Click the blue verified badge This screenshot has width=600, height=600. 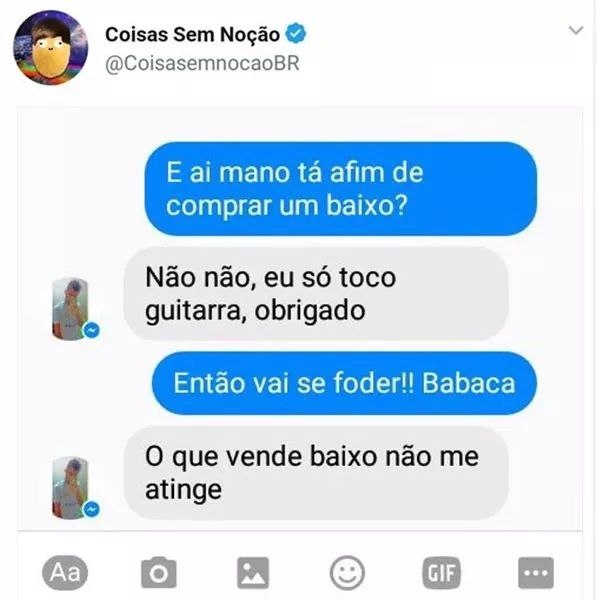point(296,33)
